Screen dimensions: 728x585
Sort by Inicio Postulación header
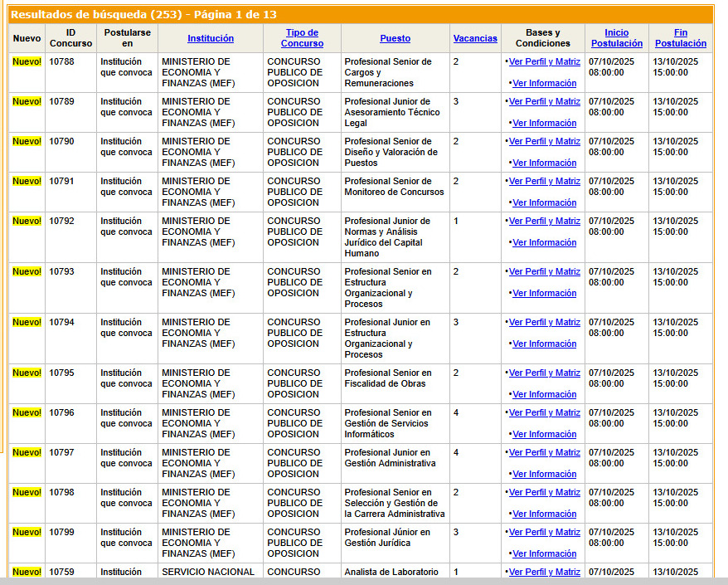tap(616, 38)
